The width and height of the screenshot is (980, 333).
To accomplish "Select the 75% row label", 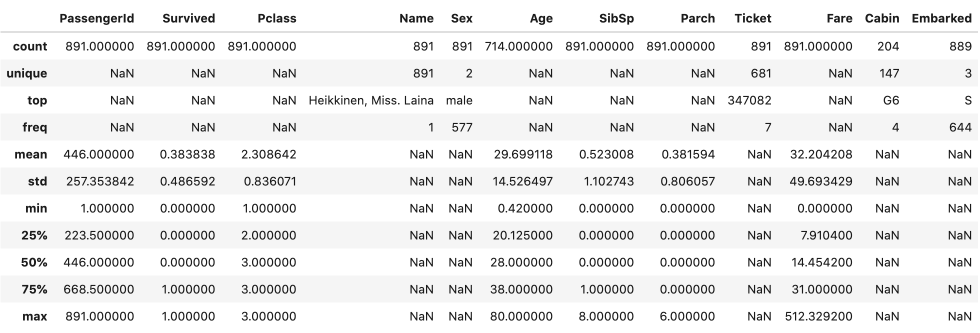I will click(x=34, y=289).
